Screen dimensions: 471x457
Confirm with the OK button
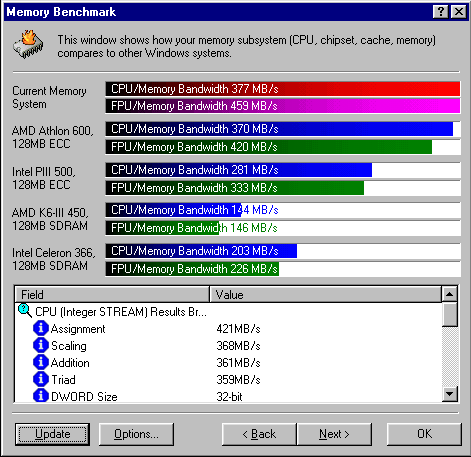coord(424,434)
